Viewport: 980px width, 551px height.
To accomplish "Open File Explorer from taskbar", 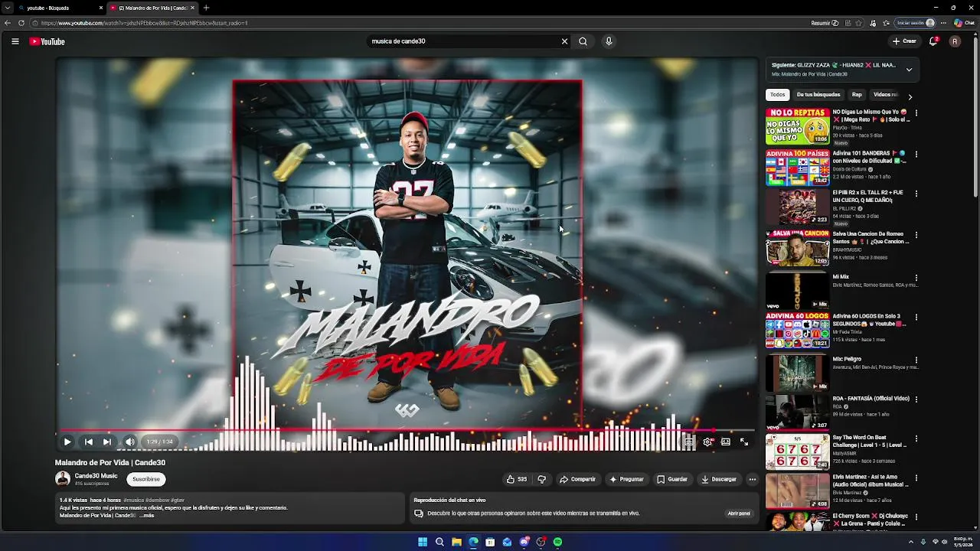I will 456,542.
